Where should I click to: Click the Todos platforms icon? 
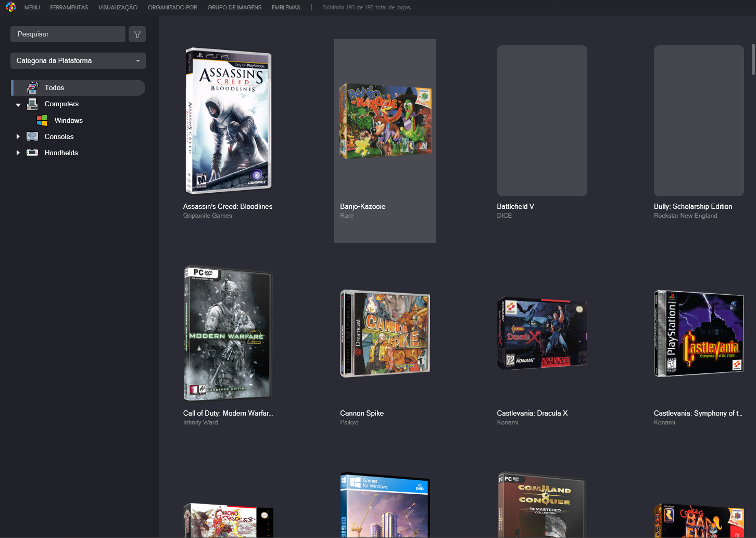pyautogui.click(x=32, y=87)
